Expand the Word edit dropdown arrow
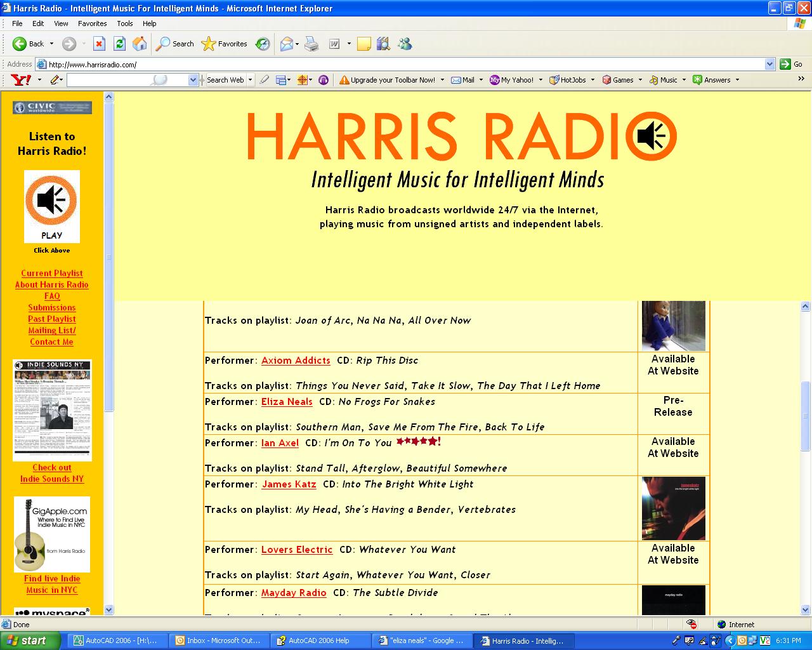 click(348, 44)
